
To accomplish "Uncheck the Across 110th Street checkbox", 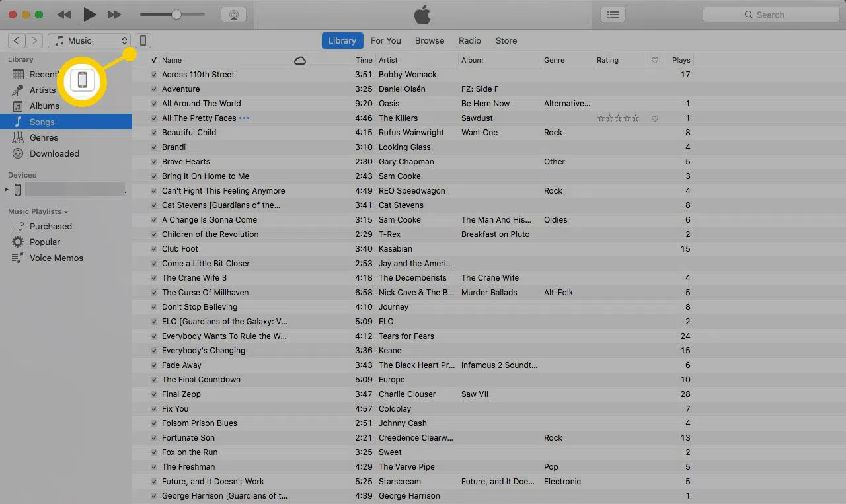I will [x=153, y=75].
